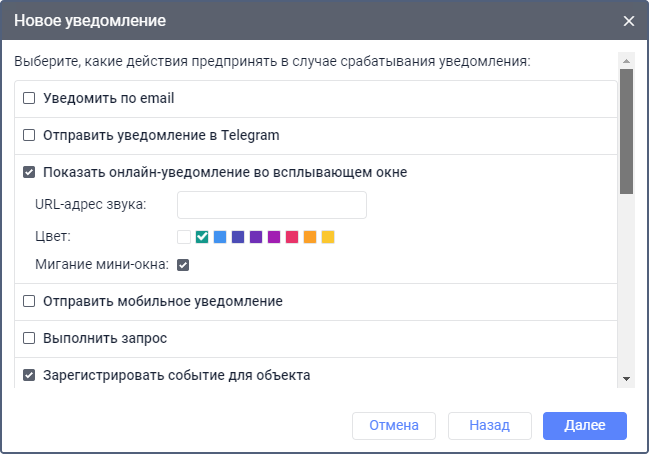This screenshot has width=649, height=454.
Task: Uncheck Показать онлайн-уведомление во всплывающем окне
Action: pos(29,172)
